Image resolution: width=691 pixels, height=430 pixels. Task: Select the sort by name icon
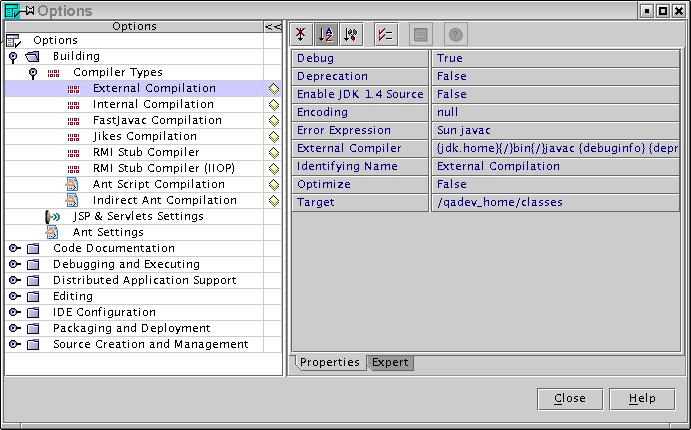click(x=326, y=34)
